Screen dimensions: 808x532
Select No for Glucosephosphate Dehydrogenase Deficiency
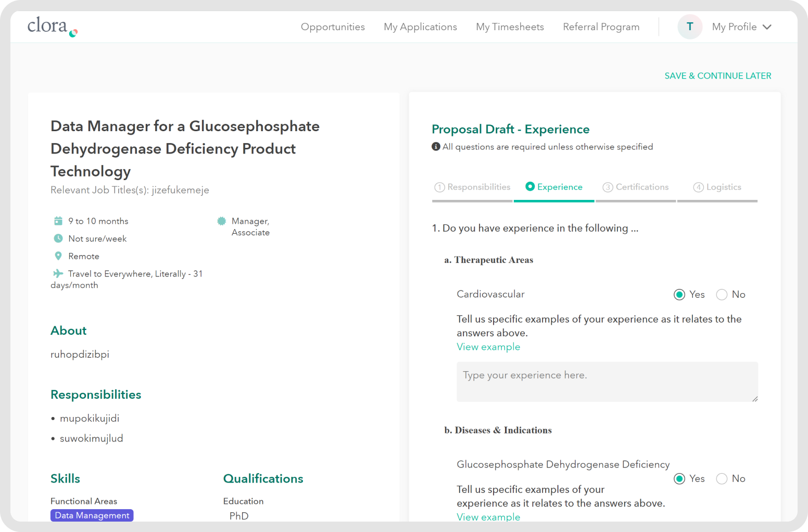pyautogui.click(x=722, y=479)
